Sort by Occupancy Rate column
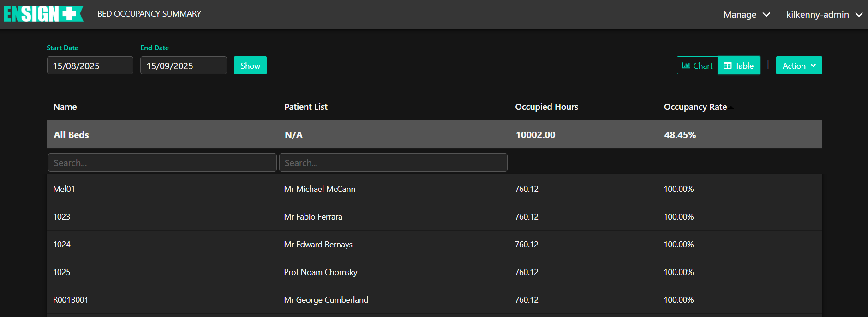The height and width of the screenshot is (317, 868). [x=695, y=107]
